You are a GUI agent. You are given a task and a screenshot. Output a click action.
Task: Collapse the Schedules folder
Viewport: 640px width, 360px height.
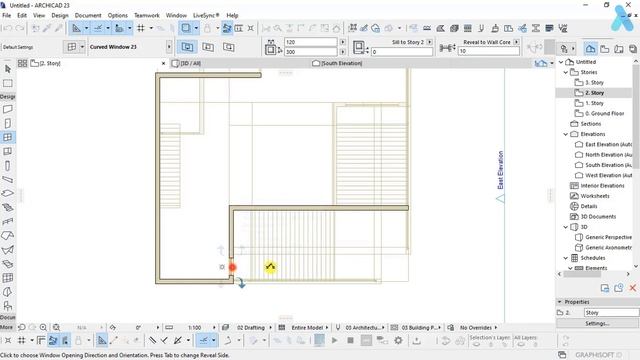566,258
